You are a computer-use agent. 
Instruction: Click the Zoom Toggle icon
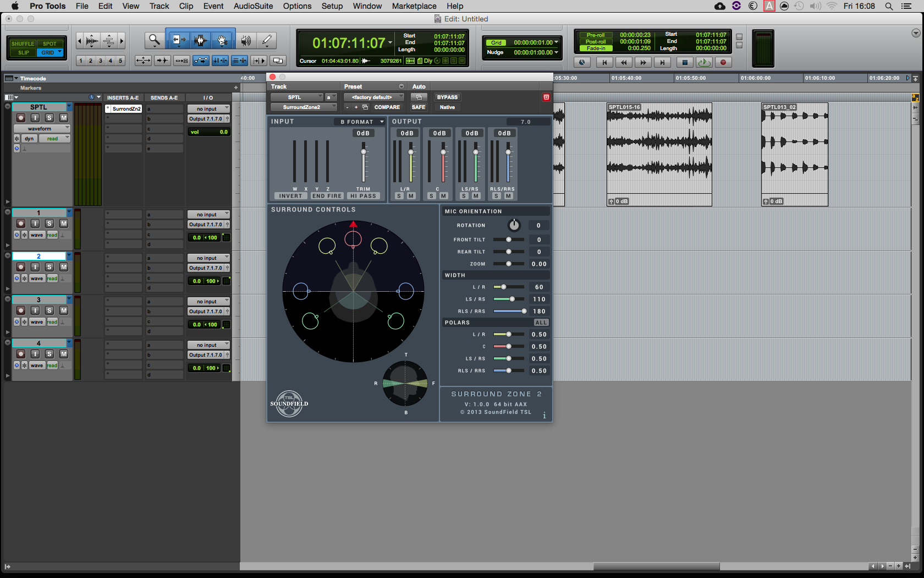tap(143, 61)
